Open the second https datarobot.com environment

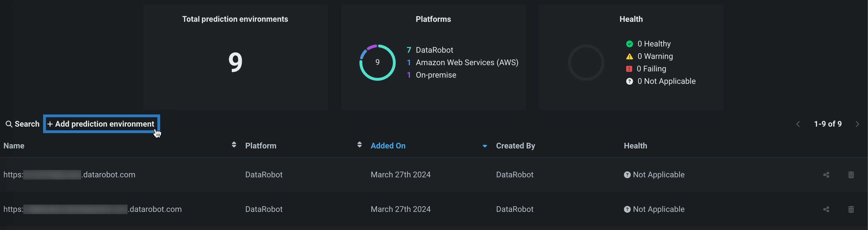coord(92,209)
